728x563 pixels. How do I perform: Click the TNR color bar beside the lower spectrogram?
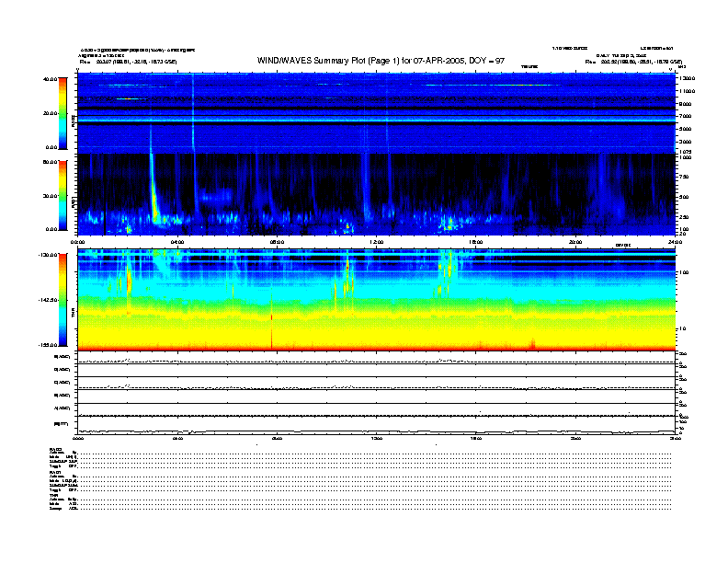[63, 300]
